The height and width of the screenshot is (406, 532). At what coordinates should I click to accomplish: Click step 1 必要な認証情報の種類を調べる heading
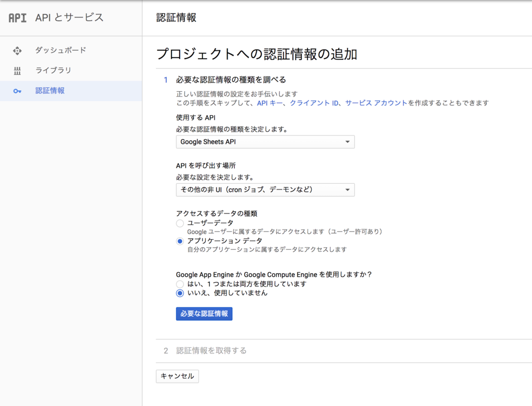point(231,80)
